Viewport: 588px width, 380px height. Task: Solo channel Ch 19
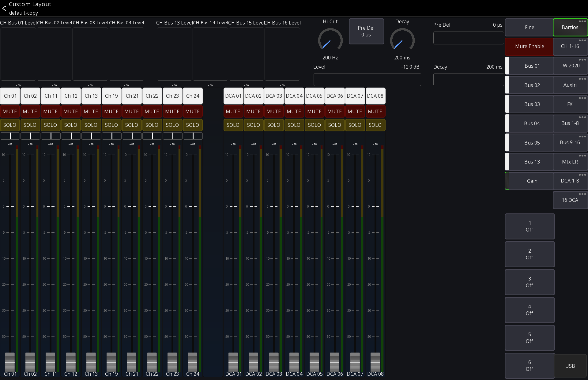tap(111, 125)
